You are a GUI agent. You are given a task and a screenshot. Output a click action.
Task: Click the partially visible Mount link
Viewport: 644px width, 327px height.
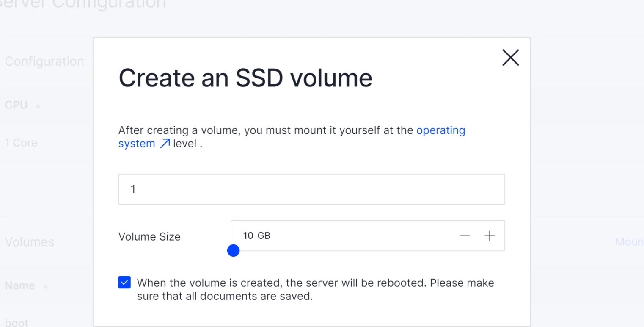(x=629, y=242)
